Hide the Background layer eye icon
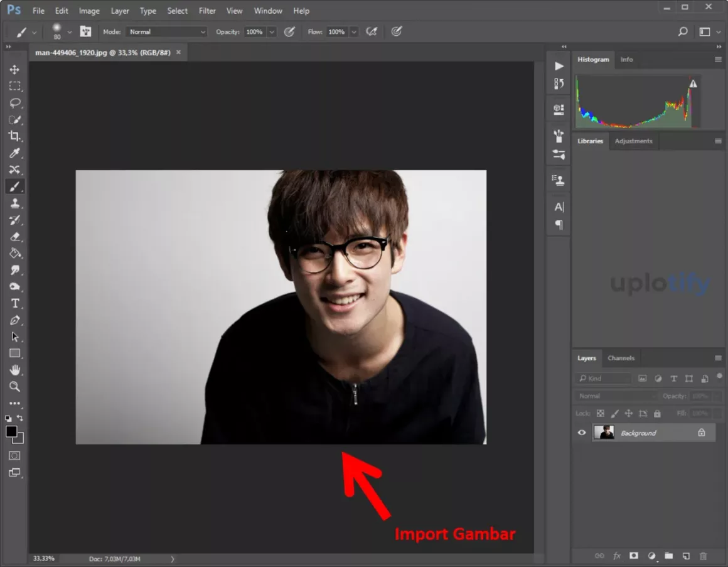 pyautogui.click(x=582, y=433)
